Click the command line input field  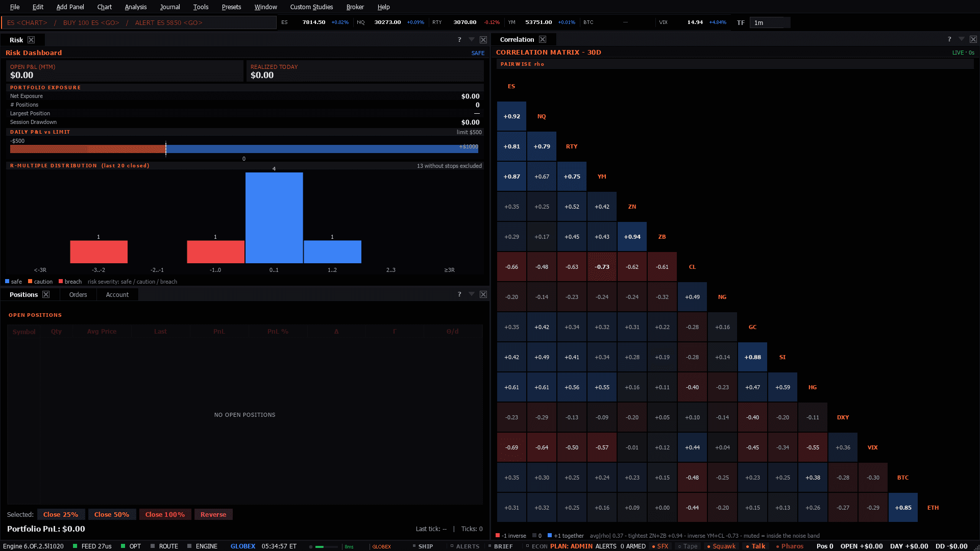tap(139, 22)
